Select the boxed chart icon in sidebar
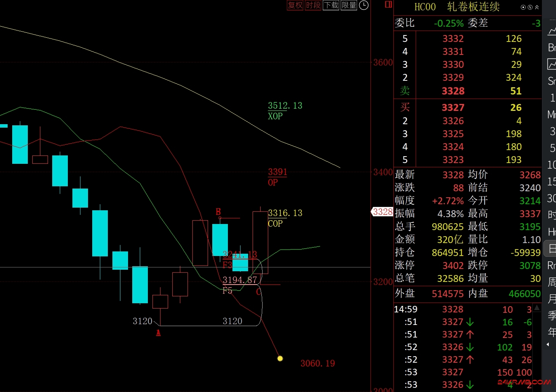This screenshot has height=392, width=556. pos(552,64)
